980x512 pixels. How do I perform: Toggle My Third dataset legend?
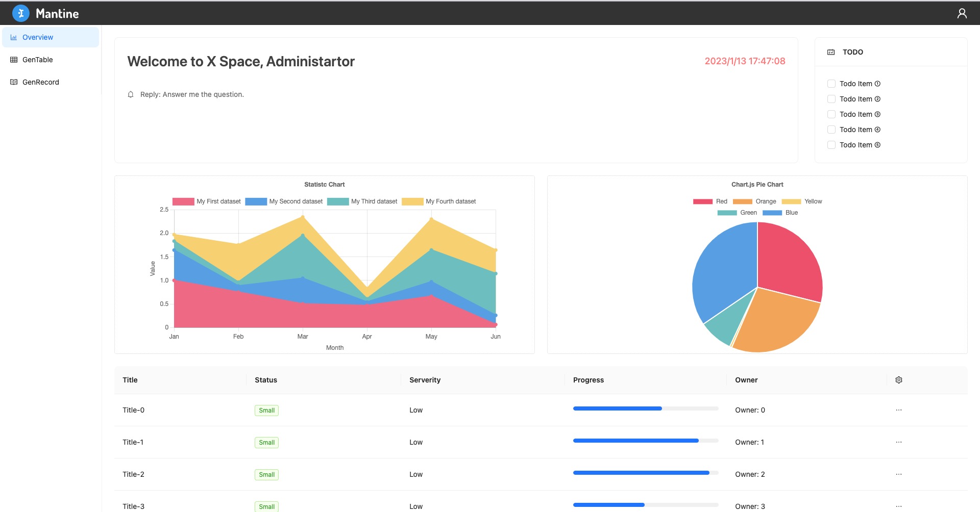tap(362, 201)
